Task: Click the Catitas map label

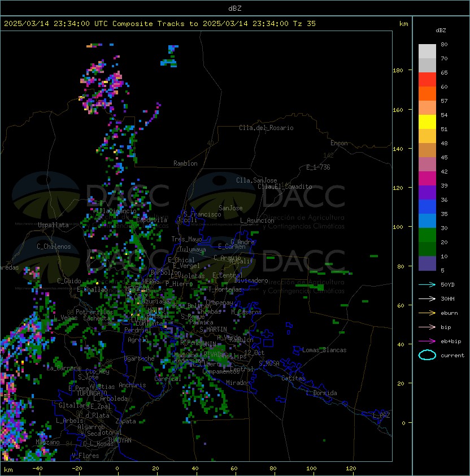Action: pyautogui.click(x=293, y=378)
